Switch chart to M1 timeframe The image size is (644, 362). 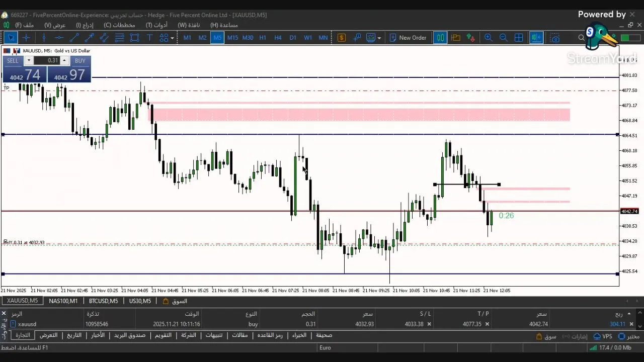(x=187, y=38)
